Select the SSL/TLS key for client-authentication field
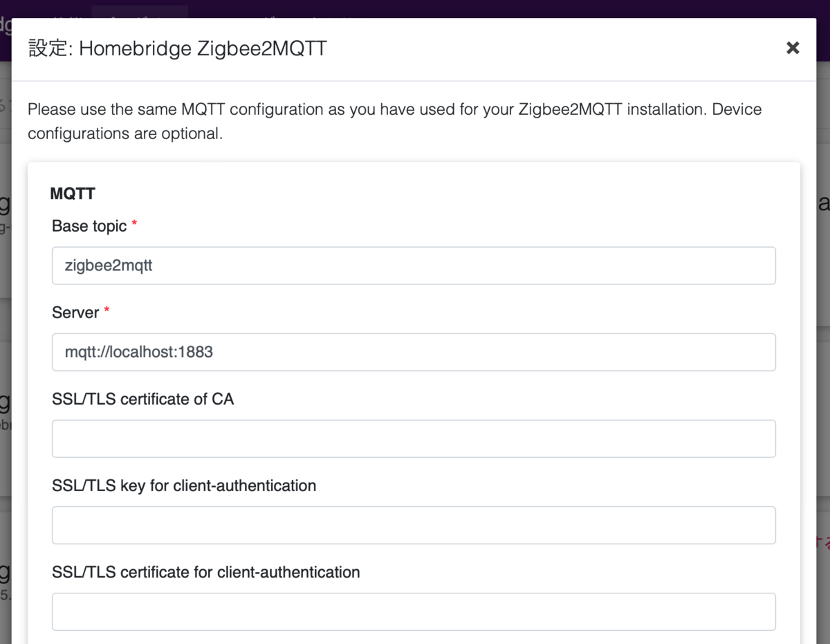This screenshot has height=644, width=830. click(x=414, y=525)
